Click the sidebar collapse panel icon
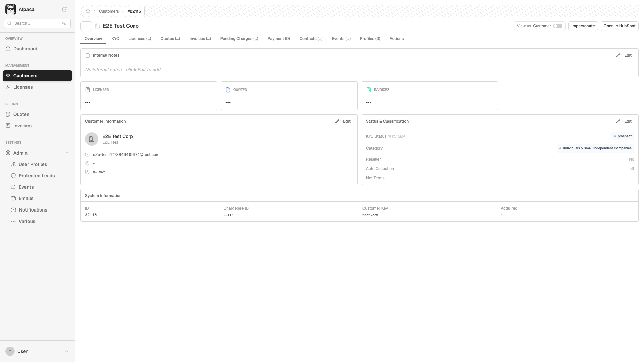The image size is (644, 362). [x=65, y=9]
